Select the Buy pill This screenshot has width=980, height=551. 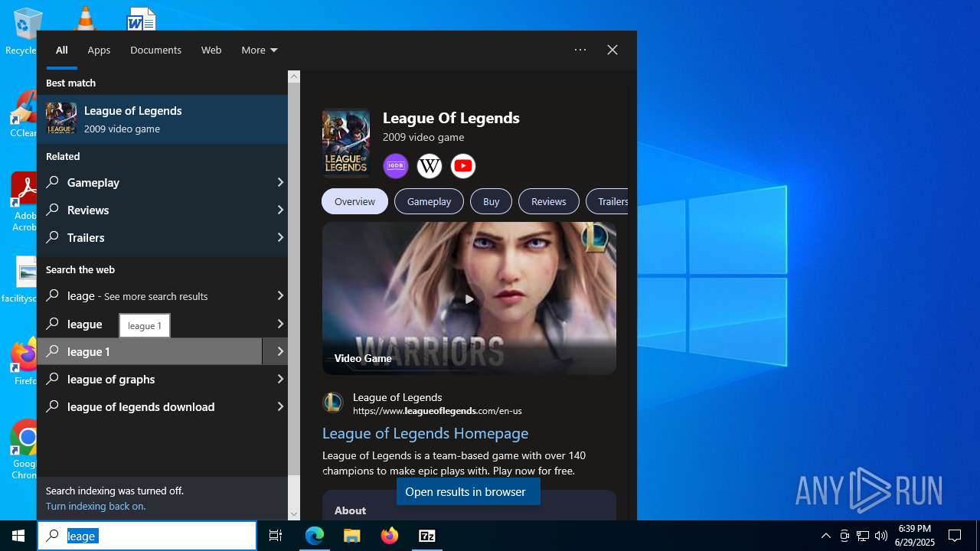491,201
